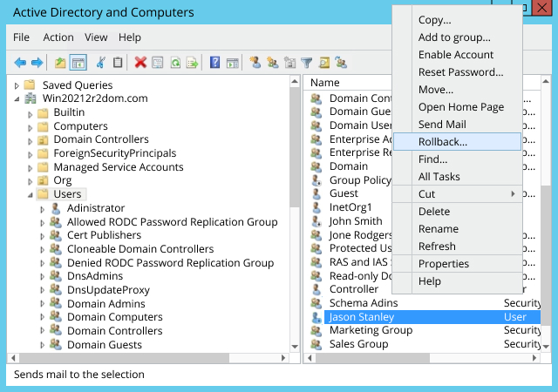
Task: Click the Export List toolbar icon
Action: point(192,63)
